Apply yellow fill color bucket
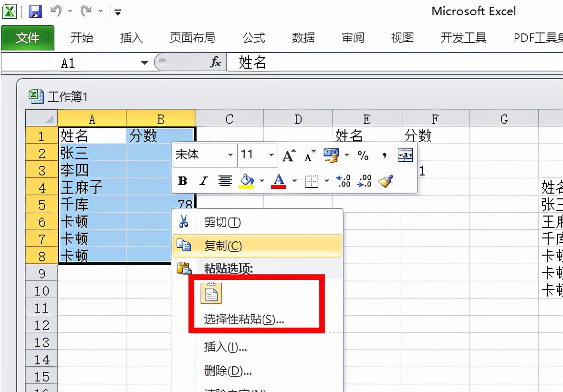This screenshot has height=392, width=563. coord(247,181)
